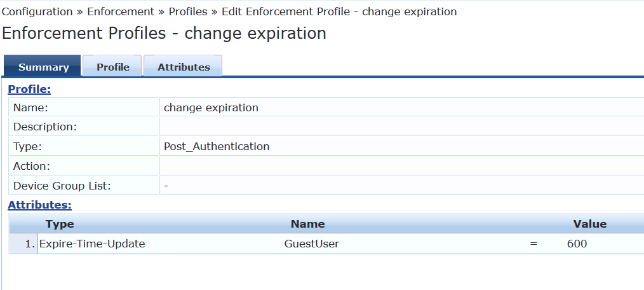The image size is (644, 290).
Task: Click Enforcement in the breadcrumb
Action: [x=121, y=11]
